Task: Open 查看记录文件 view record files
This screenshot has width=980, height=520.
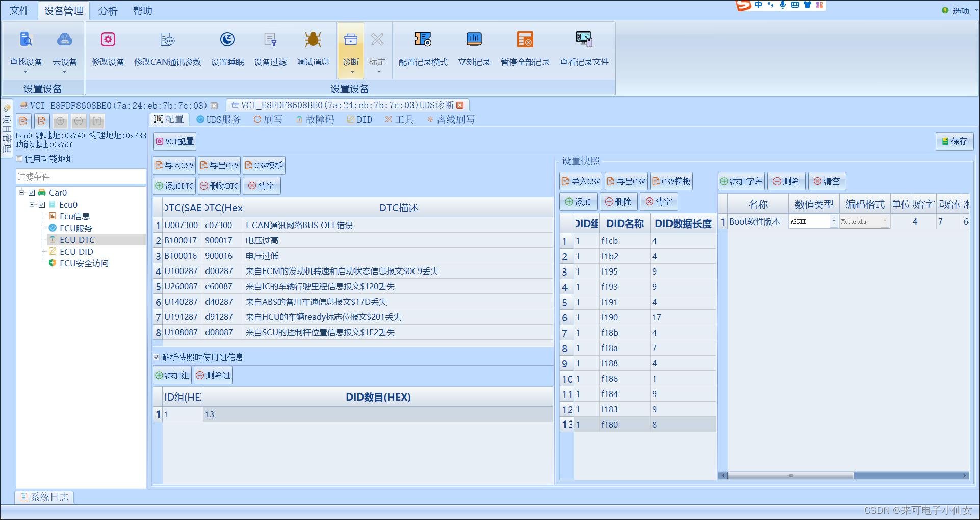Action: [584, 48]
